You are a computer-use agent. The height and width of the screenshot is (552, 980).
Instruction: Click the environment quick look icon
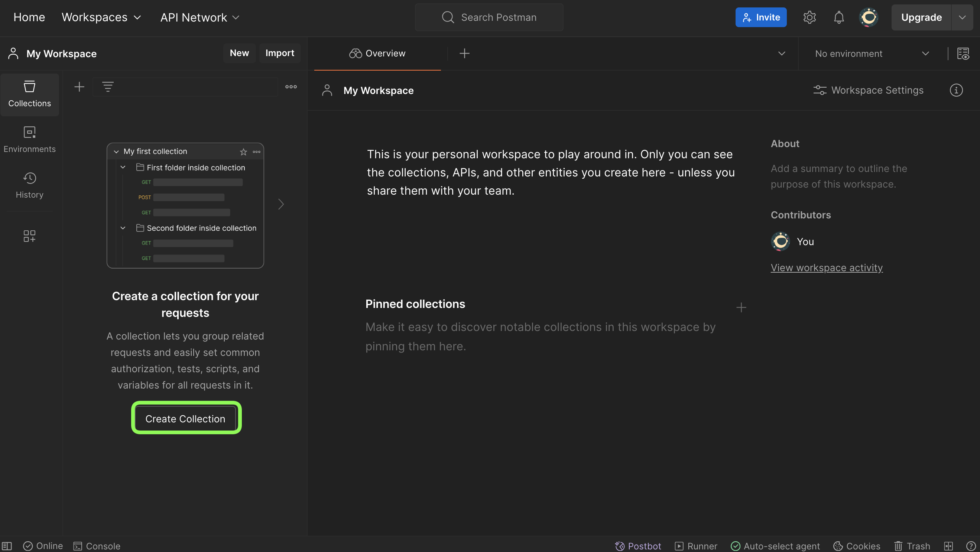(x=963, y=53)
